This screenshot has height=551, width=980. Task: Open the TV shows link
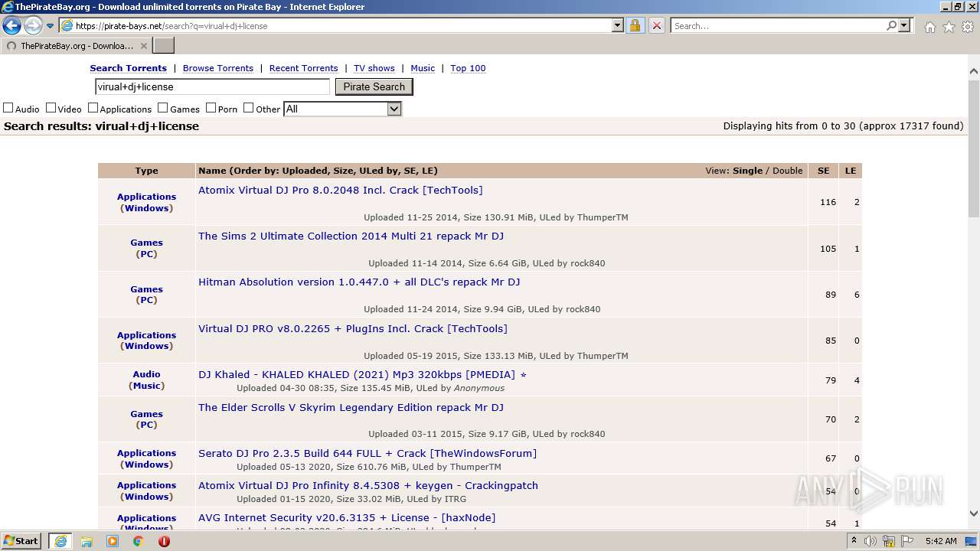(374, 68)
